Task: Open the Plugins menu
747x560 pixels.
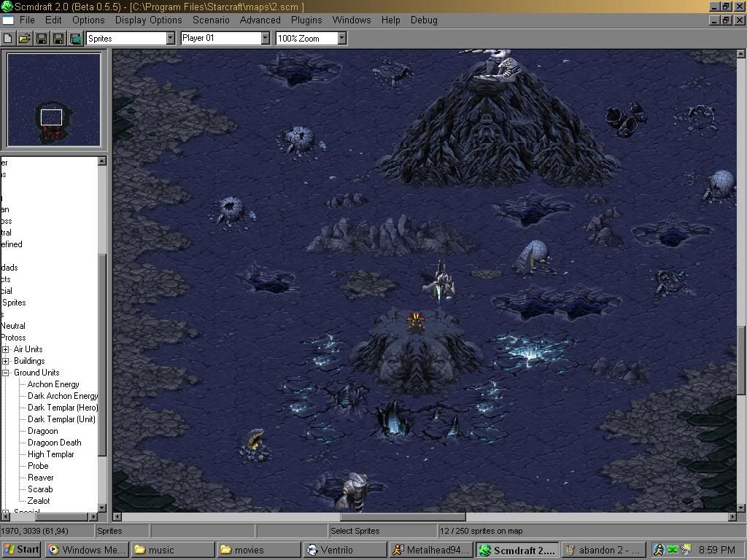Action: click(306, 20)
